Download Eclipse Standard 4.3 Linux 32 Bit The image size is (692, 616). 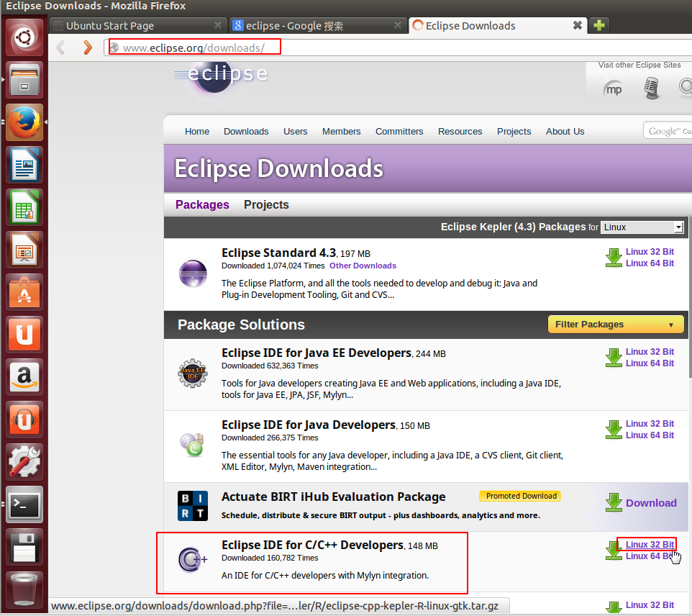pos(650,252)
